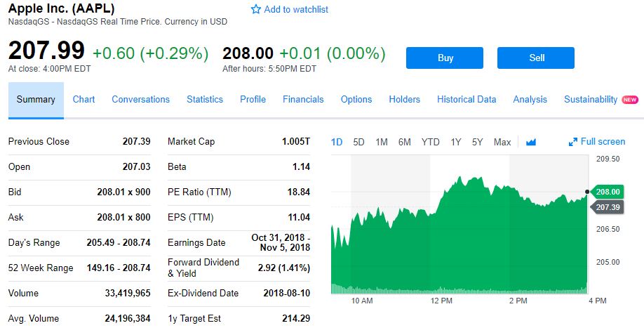Click the Full screen expand arrows icon

click(573, 142)
